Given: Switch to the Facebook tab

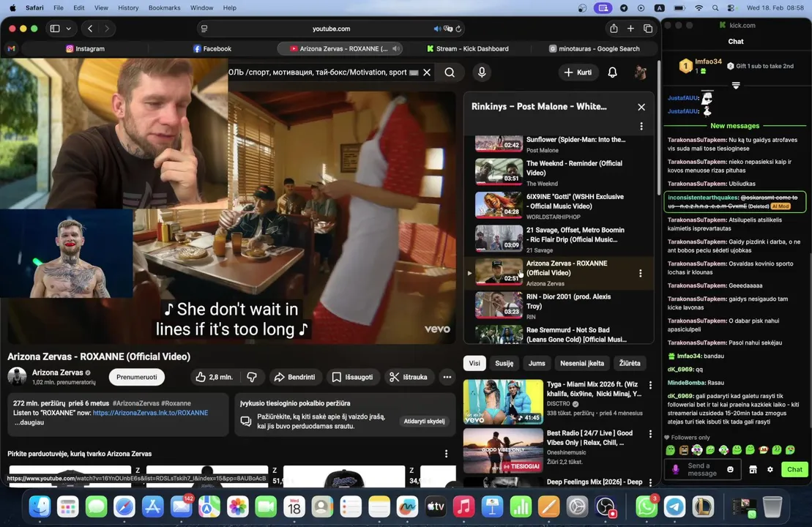Looking at the screenshot, I should pyautogui.click(x=212, y=48).
